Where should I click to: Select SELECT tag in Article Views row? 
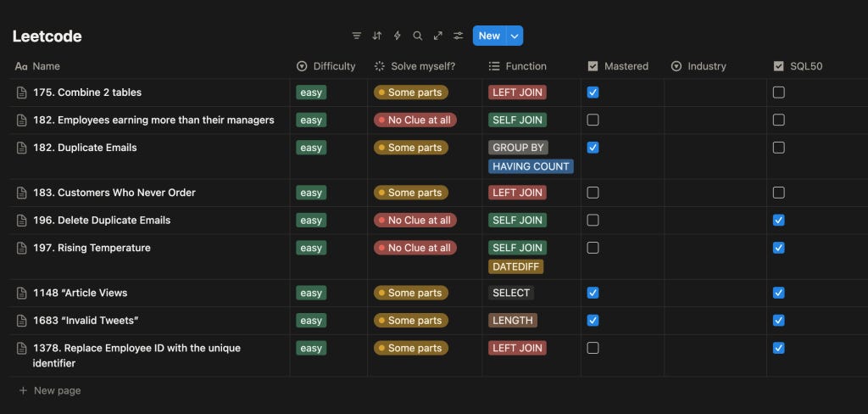click(x=511, y=294)
